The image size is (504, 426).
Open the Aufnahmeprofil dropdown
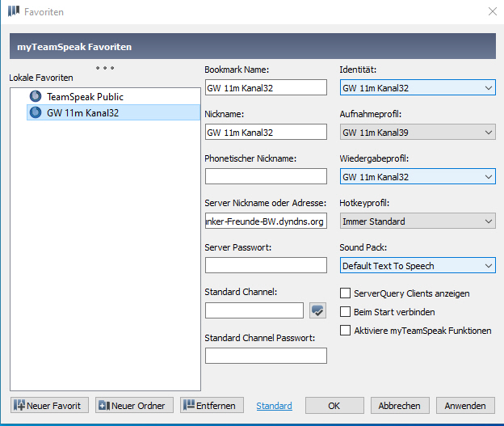pyautogui.click(x=418, y=132)
